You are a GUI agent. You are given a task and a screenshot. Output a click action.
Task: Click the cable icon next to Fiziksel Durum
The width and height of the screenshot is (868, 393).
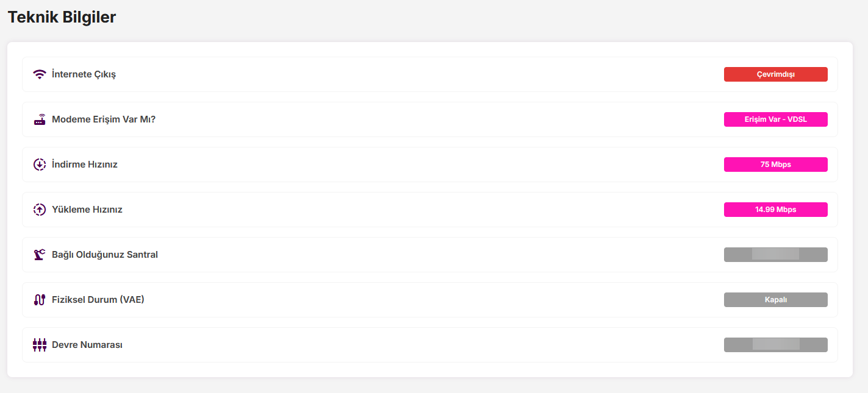click(40, 300)
